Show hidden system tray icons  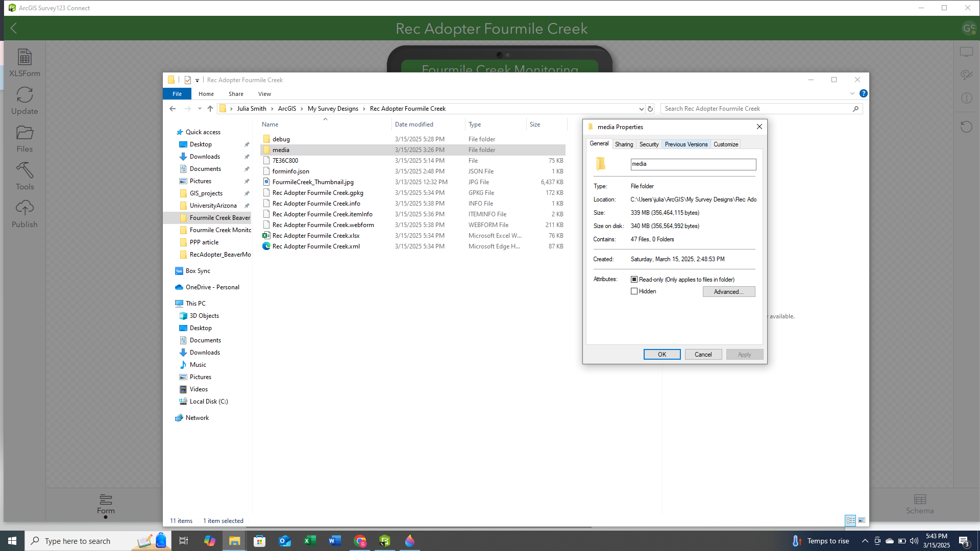(865, 541)
